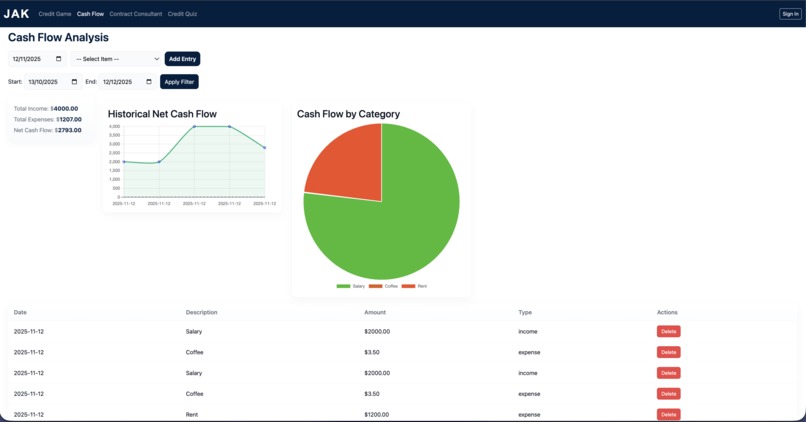Image resolution: width=806 pixels, height=422 pixels.
Task: Open Contract Consultant from the navbar
Action: coord(136,14)
